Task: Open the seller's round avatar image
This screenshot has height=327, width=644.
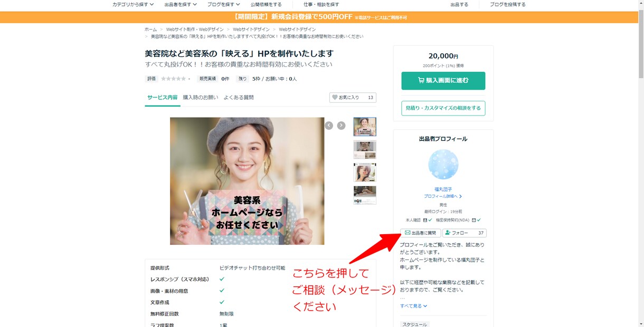Action: (x=443, y=165)
